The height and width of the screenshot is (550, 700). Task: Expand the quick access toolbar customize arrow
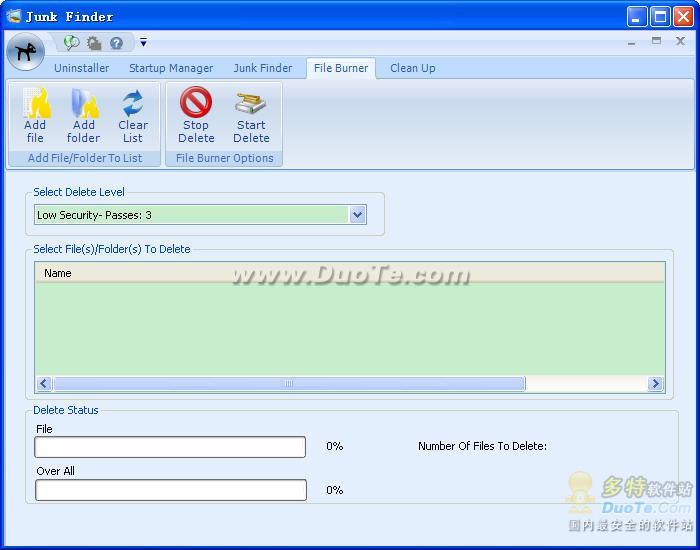pos(143,42)
